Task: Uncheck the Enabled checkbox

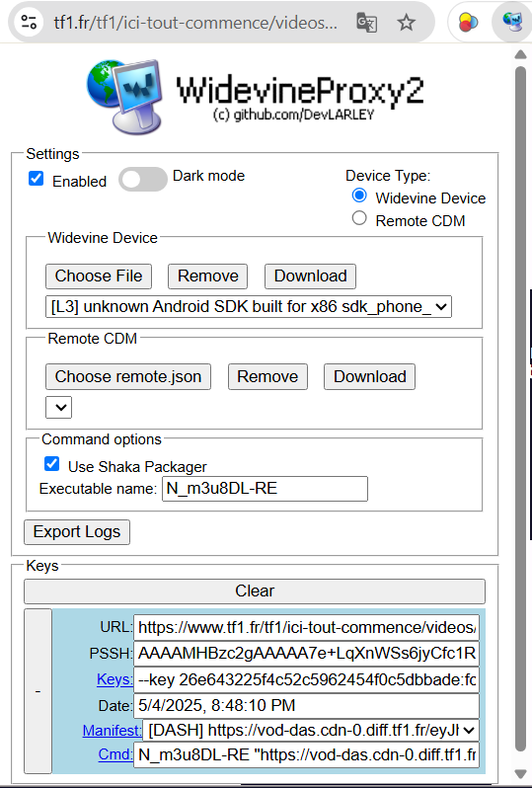Action: (37, 179)
